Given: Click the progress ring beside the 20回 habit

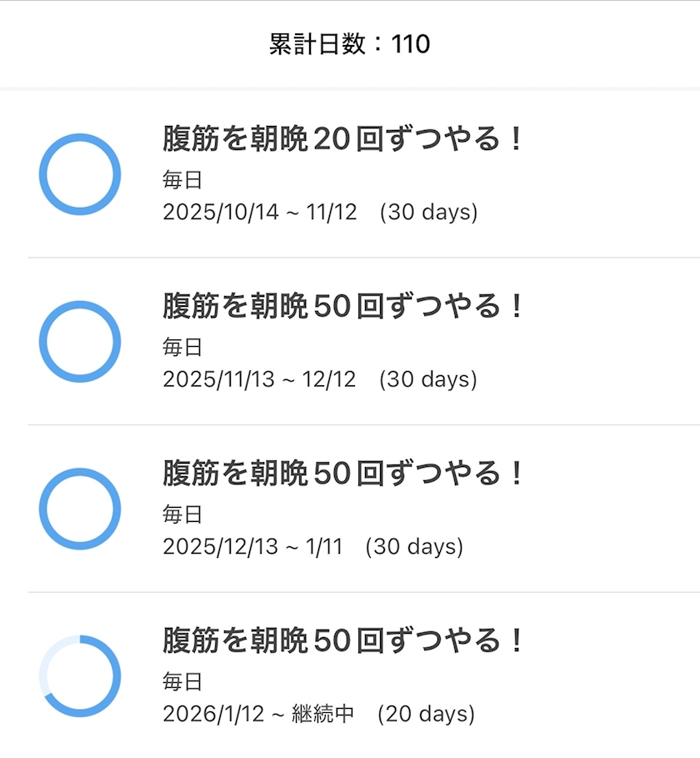Looking at the screenshot, I should pyautogui.click(x=80, y=174).
